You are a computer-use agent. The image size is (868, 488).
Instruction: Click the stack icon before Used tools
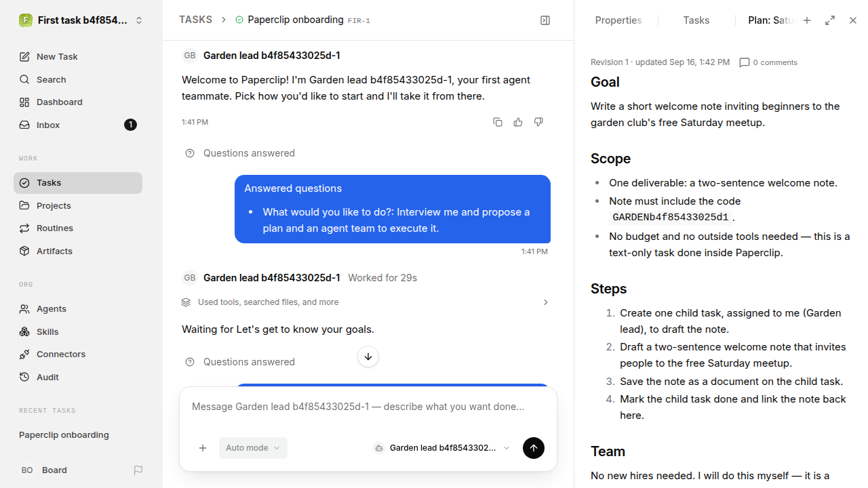coord(186,302)
